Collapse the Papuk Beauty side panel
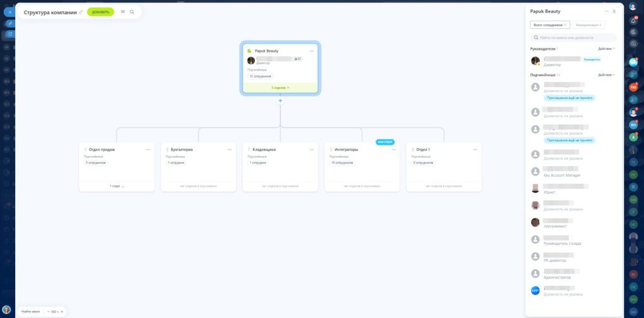644x318 pixels. (x=614, y=11)
